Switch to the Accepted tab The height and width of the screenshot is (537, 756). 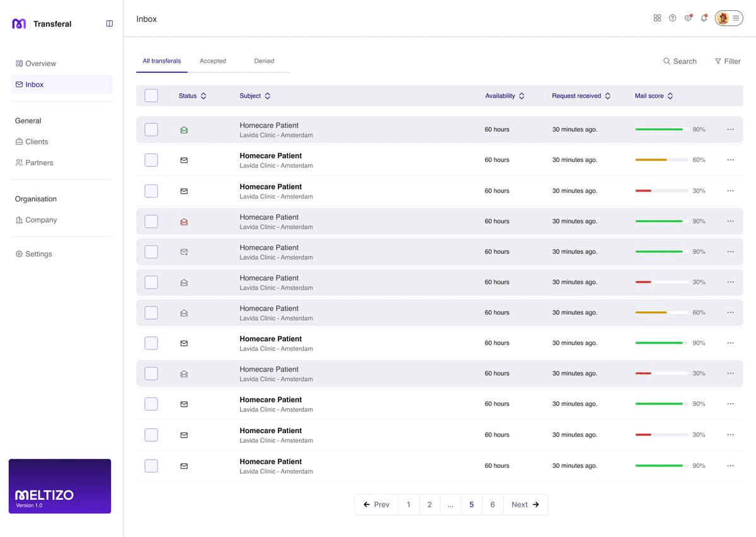[213, 61]
